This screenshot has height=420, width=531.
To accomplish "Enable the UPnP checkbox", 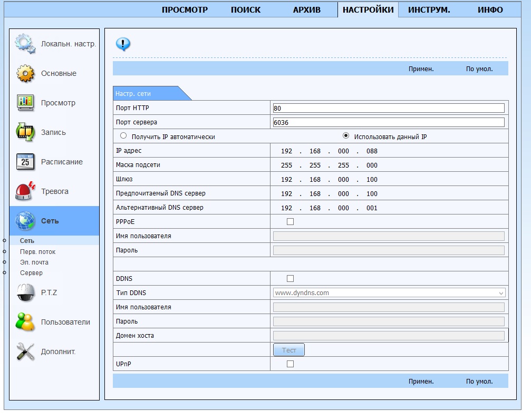I will 290,364.
